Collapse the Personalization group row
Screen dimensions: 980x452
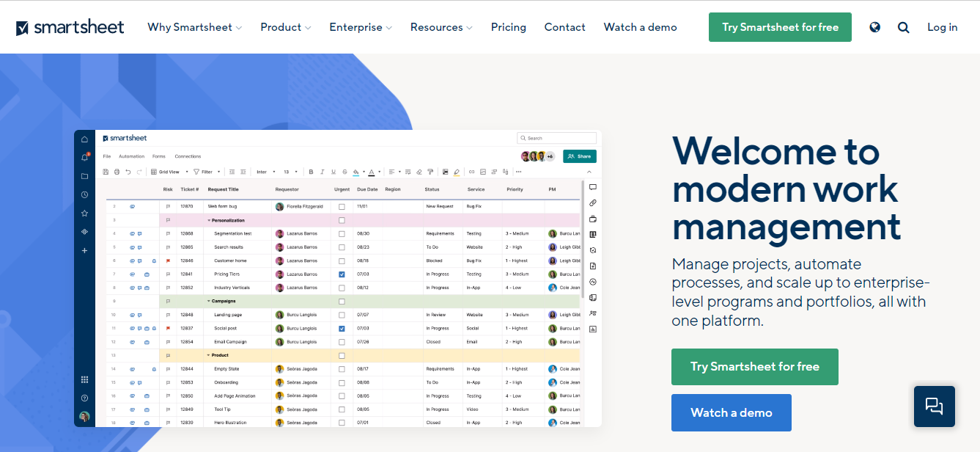coord(209,220)
